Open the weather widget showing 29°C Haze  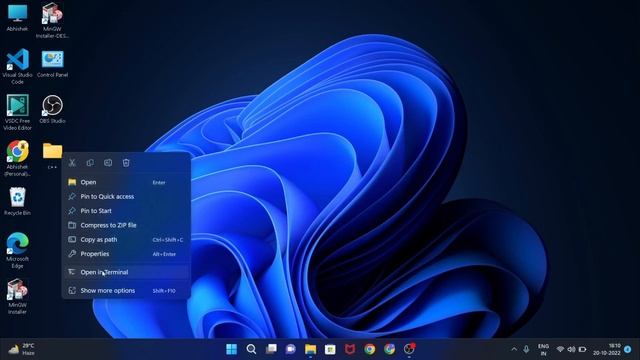[22, 349]
